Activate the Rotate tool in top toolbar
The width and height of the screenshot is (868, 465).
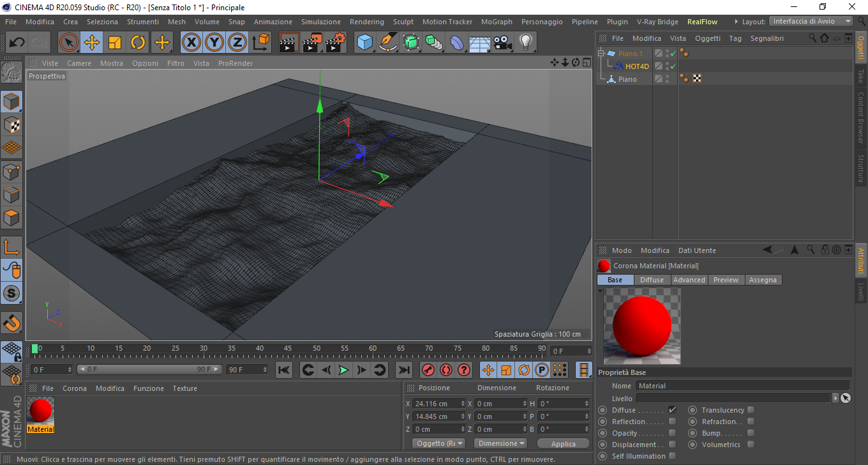pyautogui.click(x=138, y=43)
